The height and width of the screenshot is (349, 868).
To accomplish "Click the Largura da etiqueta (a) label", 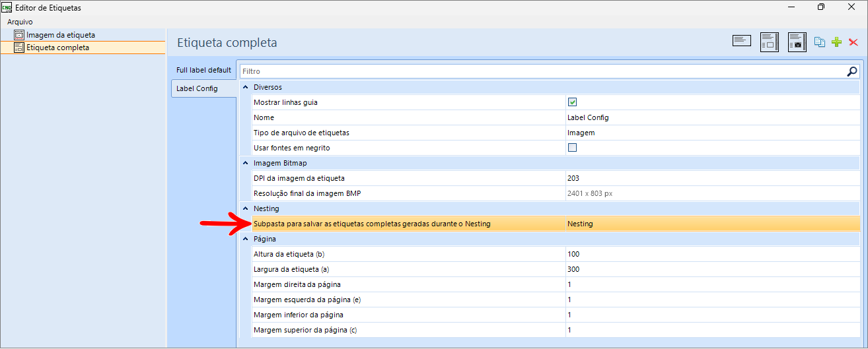I will point(291,269).
